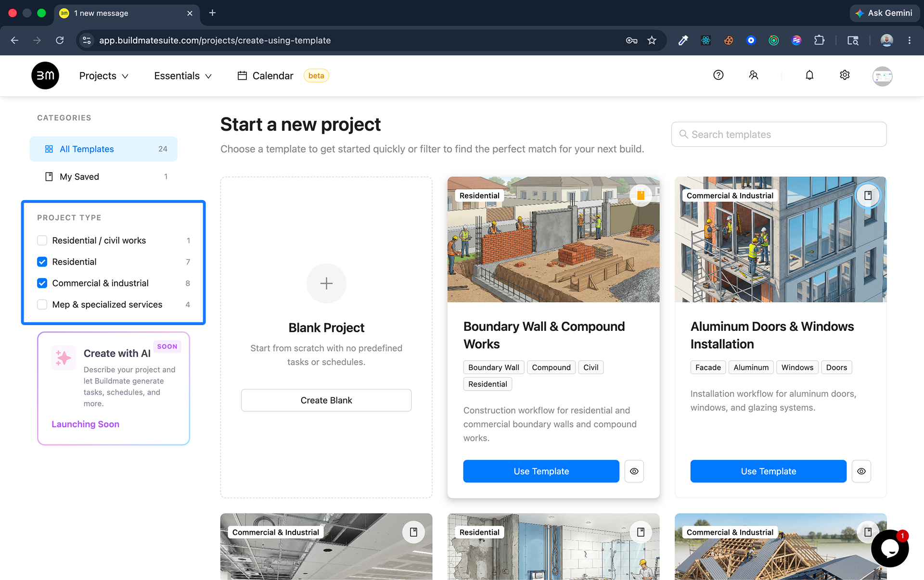Click the beta badge next to Calendar
The width and height of the screenshot is (924, 580).
coord(316,76)
